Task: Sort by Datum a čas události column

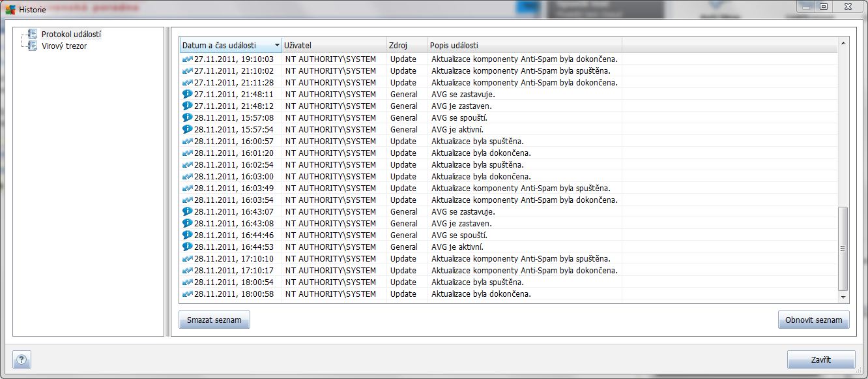Action: click(x=231, y=46)
